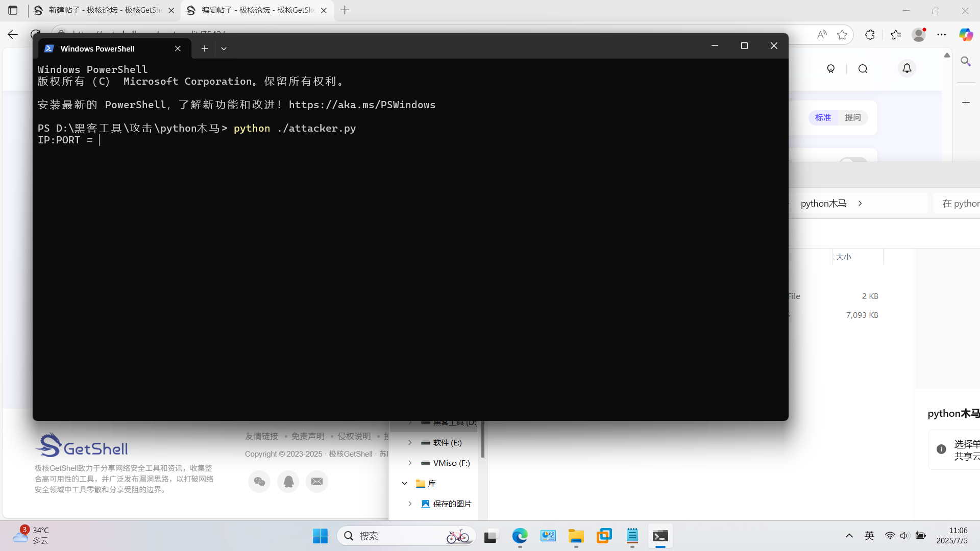
Task: Open File Explorer from the taskbar
Action: pyautogui.click(x=576, y=536)
